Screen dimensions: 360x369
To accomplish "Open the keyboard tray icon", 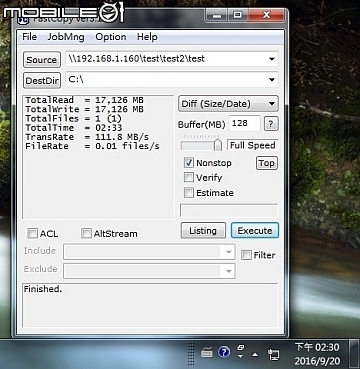I will pos(207,352).
